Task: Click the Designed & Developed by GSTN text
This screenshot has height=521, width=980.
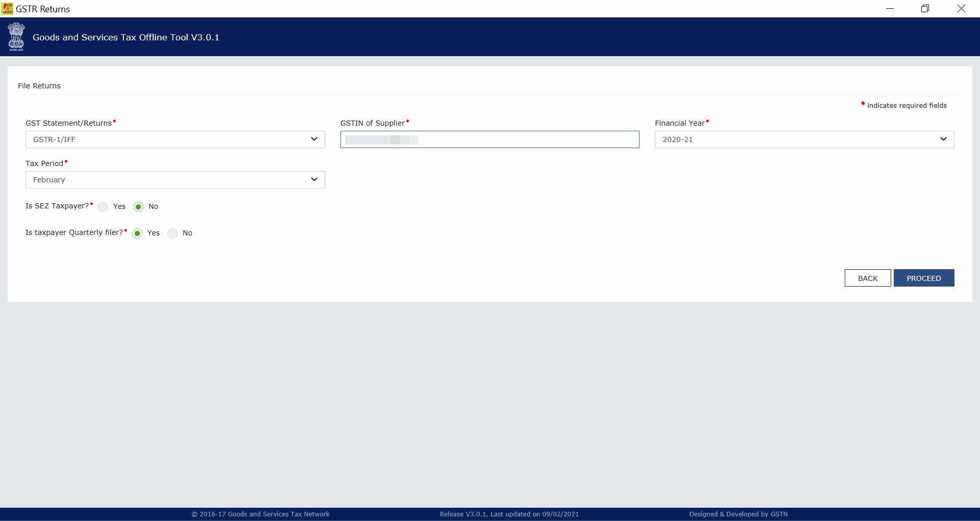Action: (x=739, y=514)
